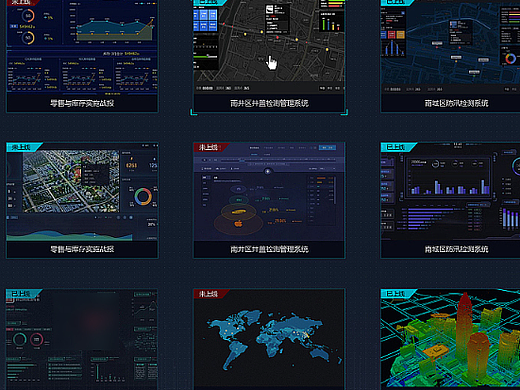The height and width of the screenshot is (390, 520).
Task: Click the donut chart on aerial city card
Action: [x=143, y=196]
